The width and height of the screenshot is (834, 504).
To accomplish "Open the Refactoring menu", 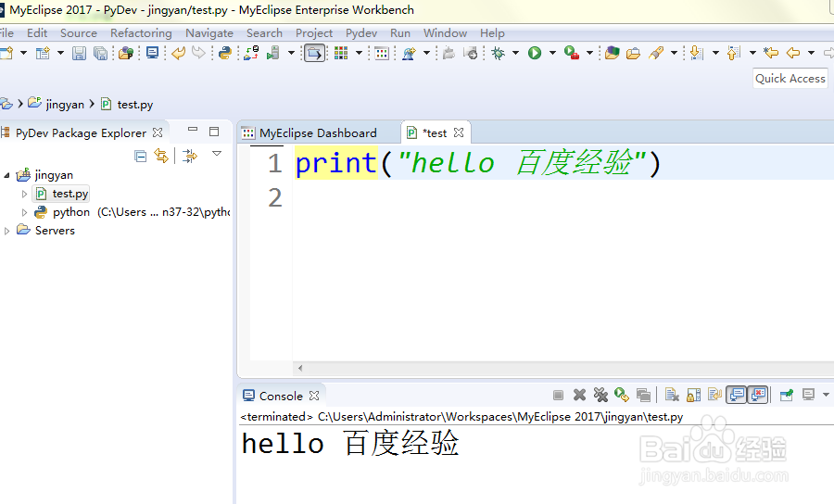I will click(x=141, y=33).
